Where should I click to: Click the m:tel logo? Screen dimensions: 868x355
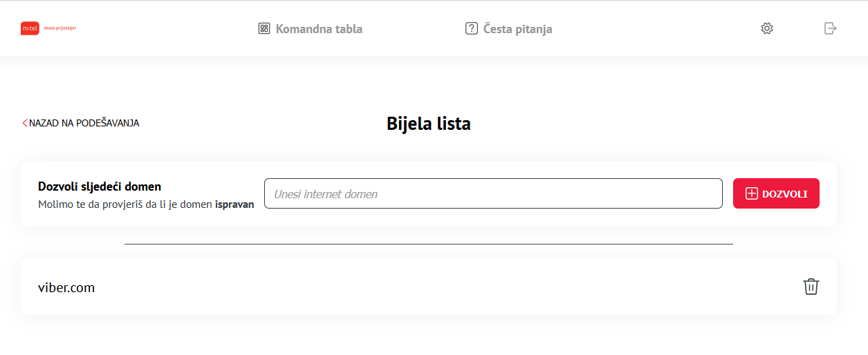point(30,28)
